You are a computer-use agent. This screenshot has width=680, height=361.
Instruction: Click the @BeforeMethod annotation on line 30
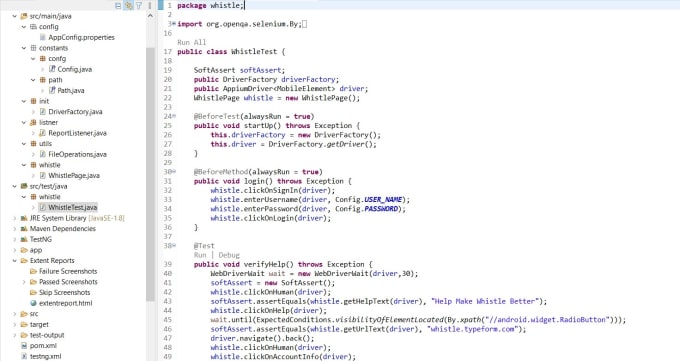(221, 172)
